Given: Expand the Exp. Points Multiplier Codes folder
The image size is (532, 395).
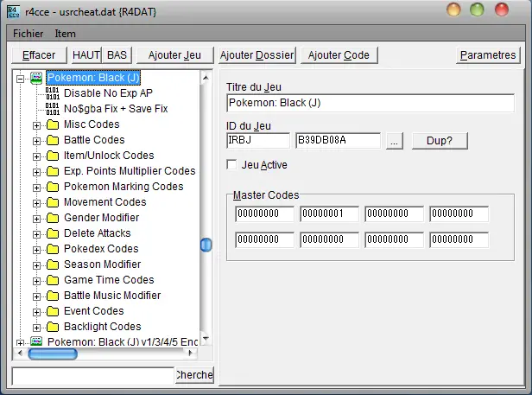Looking at the screenshot, I should [x=36, y=172].
